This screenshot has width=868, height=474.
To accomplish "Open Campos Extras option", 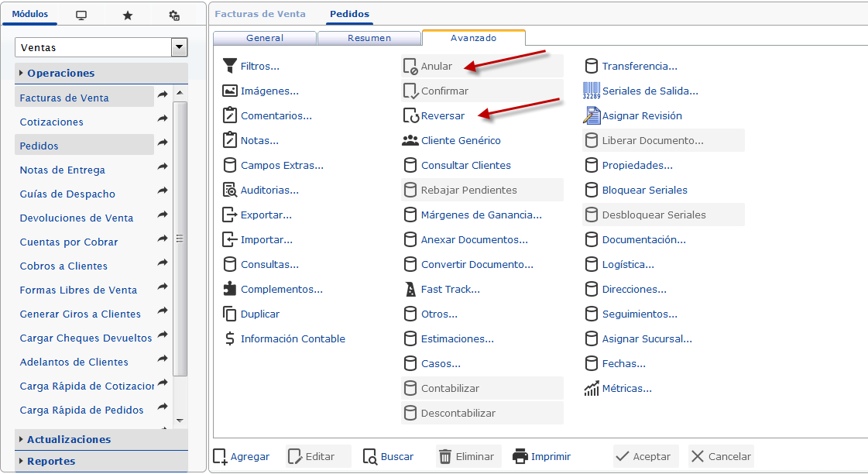I will 282,165.
